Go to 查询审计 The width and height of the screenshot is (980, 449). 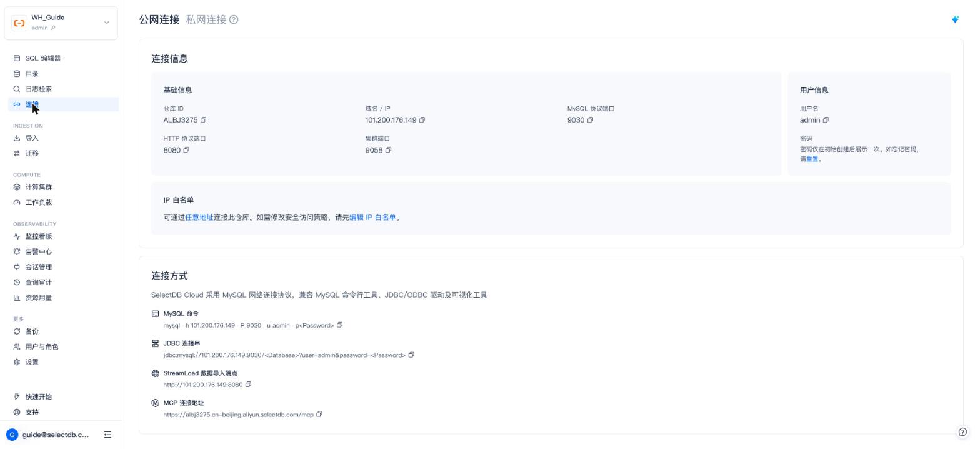63,282
